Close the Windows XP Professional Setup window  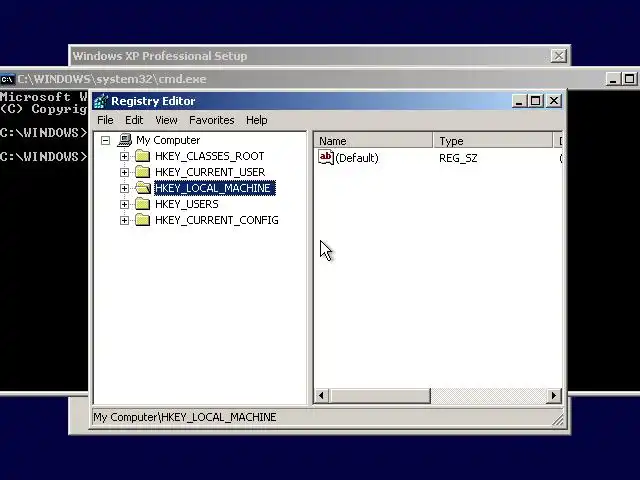(558, 56)
